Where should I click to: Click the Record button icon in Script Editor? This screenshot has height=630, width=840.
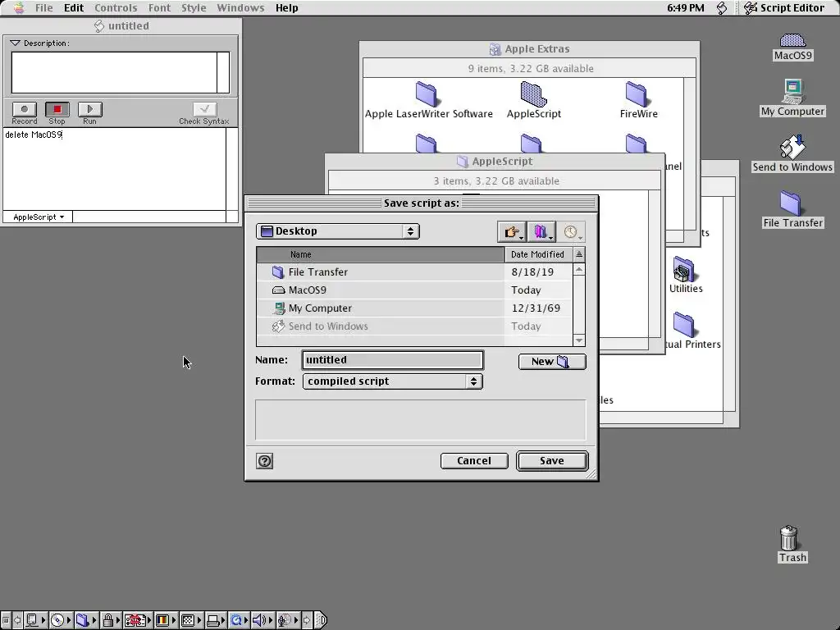[24, 109]
